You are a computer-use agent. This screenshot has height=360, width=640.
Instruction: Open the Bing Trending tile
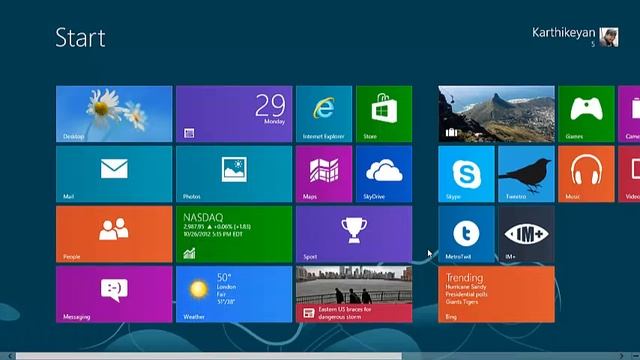(x=496, y=294)
